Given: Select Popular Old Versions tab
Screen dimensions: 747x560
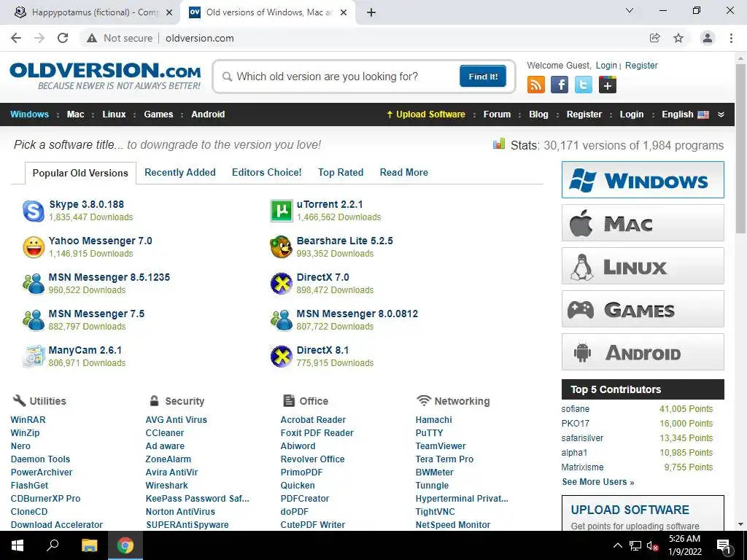Looking at the screenshot, I should click(80, 173).
